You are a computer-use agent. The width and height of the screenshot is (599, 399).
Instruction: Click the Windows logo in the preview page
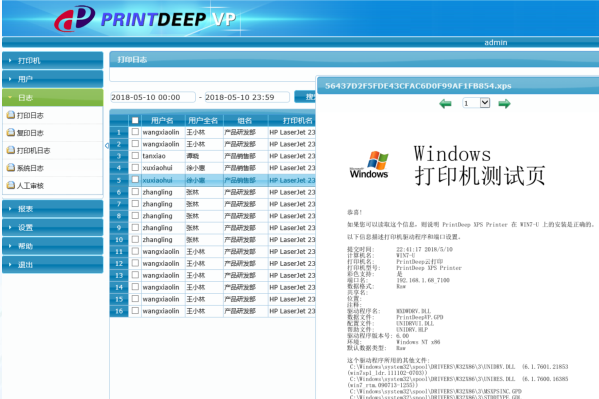click(x=369, y=165)
